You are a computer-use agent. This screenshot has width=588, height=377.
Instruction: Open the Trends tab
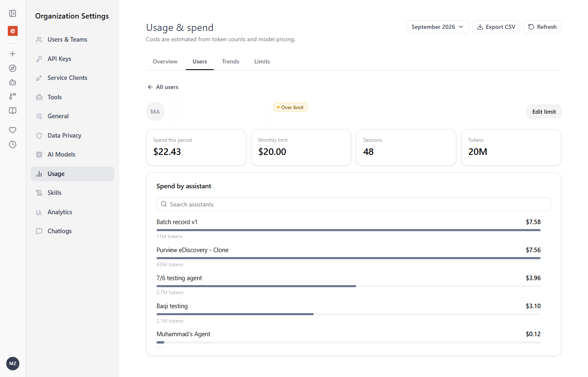pyautogui.click(x=231, y=61)
